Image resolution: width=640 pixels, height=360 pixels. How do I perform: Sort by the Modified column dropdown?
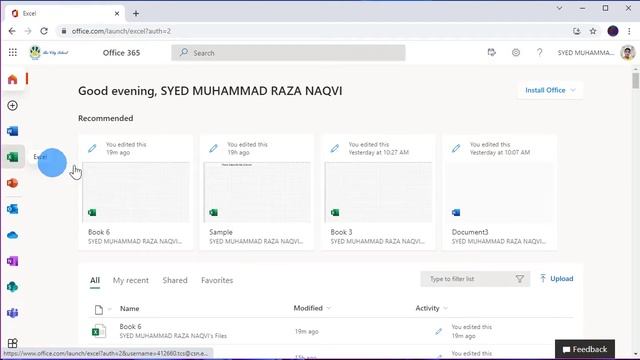coord(329,308)
